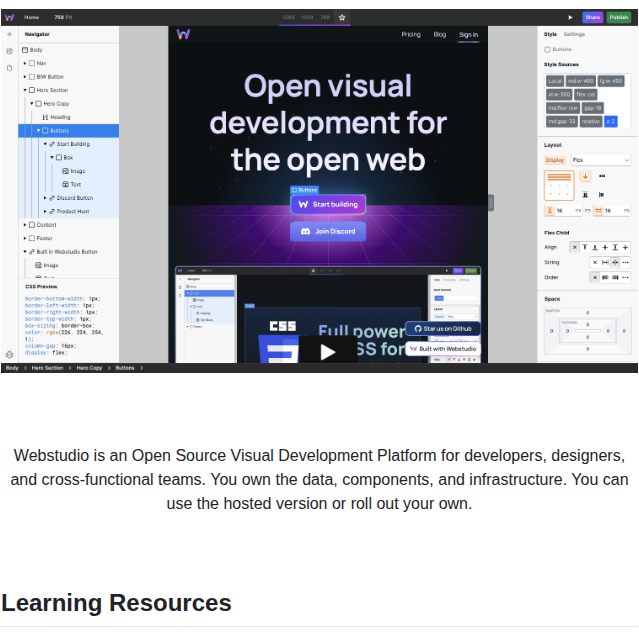Click the Sign in link in canvas nav

(468, 35)
